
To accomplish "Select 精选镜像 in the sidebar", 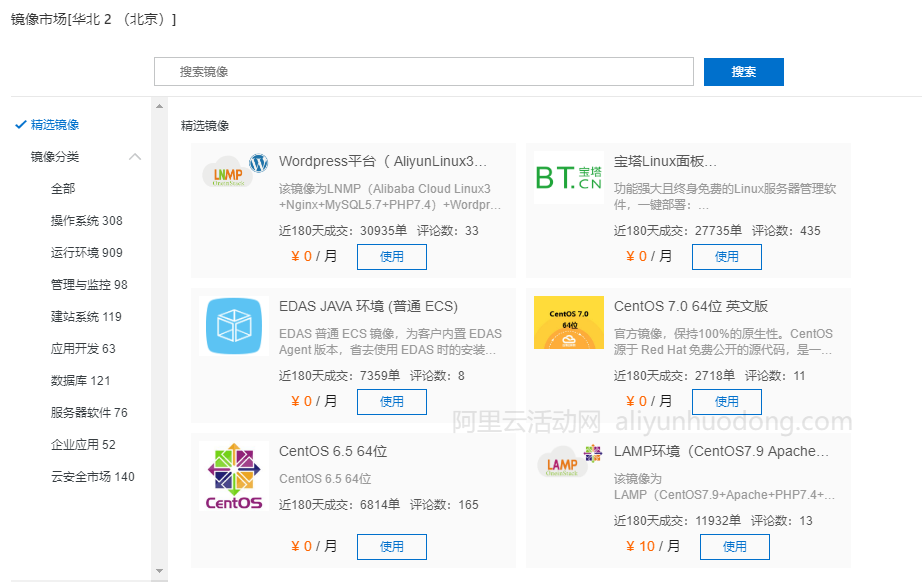I will (x=55, y=125).
